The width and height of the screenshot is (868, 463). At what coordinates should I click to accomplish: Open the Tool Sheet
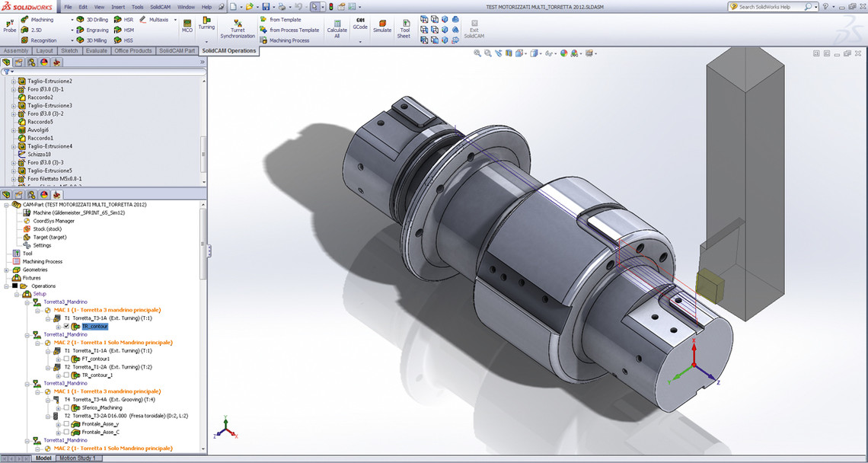(404, 29)
